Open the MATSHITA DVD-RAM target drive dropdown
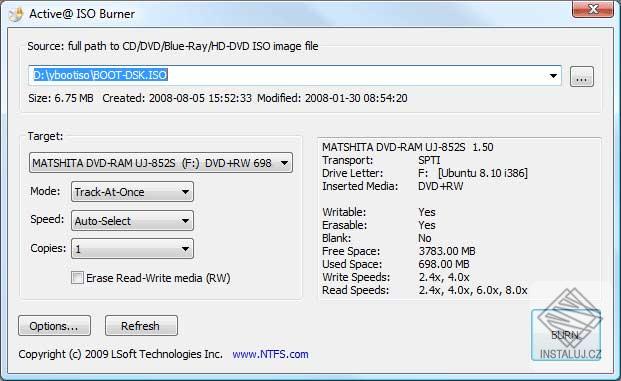621x381 pixels. coord(161,163)
